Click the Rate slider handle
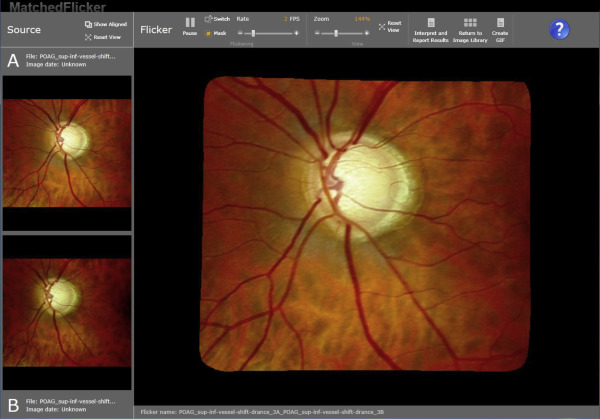Image resolution: width=600 pixels, height=419 pixels. (253, 33)
